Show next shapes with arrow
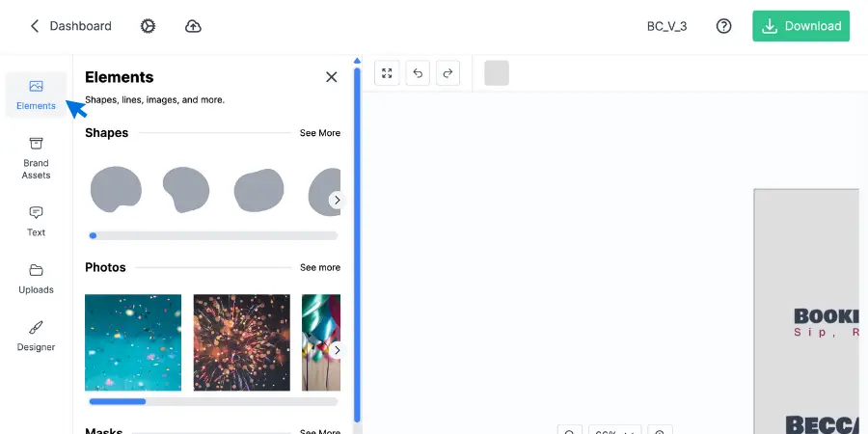868x434 pixels. [x=338, y=200]
